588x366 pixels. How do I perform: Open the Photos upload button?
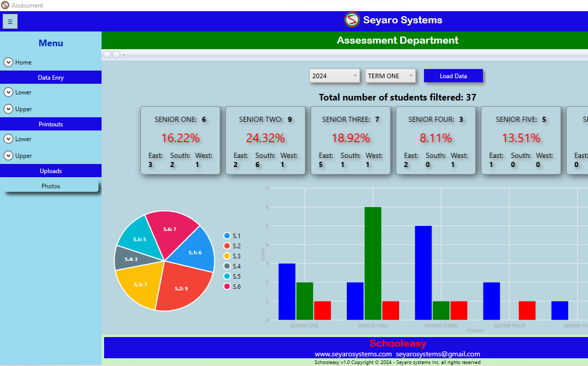[x=51, y=186]
